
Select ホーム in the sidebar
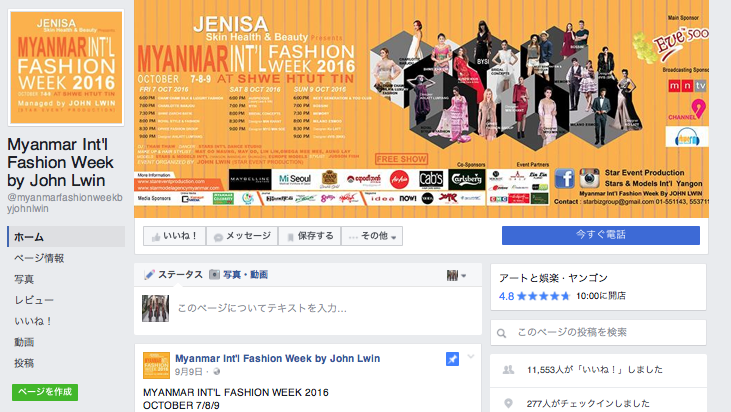tap(66, 237)
